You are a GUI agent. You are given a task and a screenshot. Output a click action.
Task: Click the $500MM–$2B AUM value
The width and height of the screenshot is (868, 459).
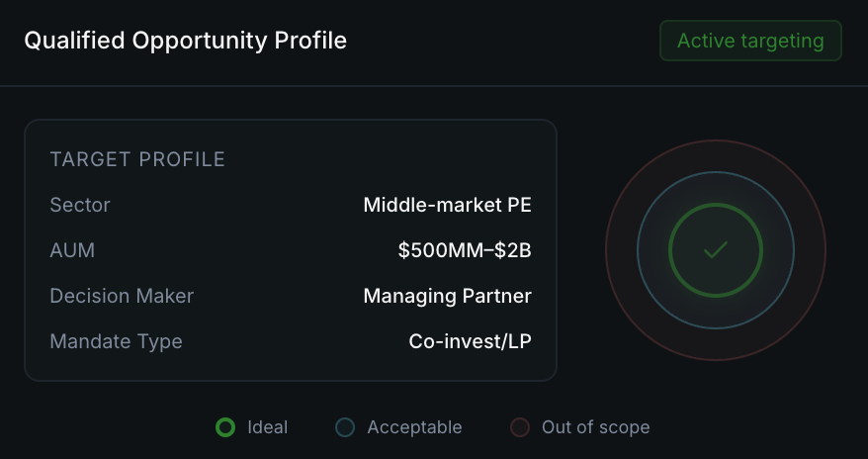pyautogui.click(x=465, y=250)
